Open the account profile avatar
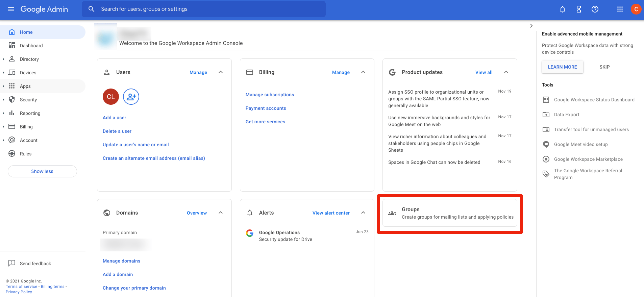644x297 pixels. pyautogui.click(x=636, y=9)
